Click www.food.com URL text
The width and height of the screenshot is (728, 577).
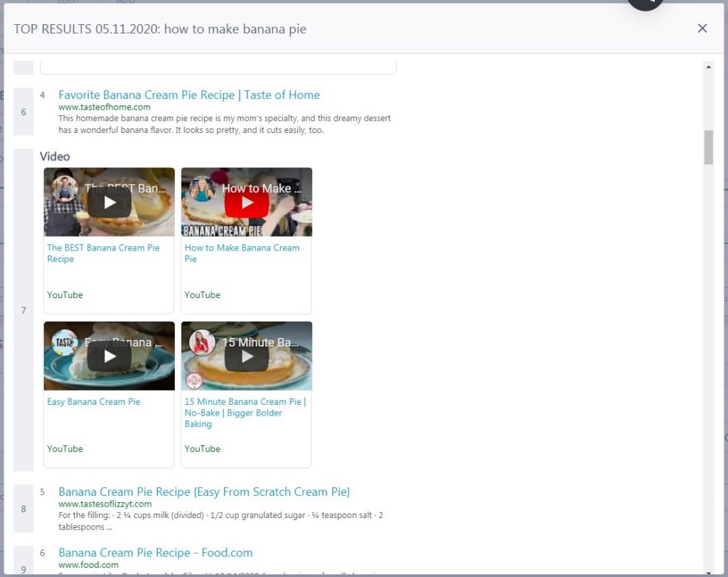coord(88,564)
